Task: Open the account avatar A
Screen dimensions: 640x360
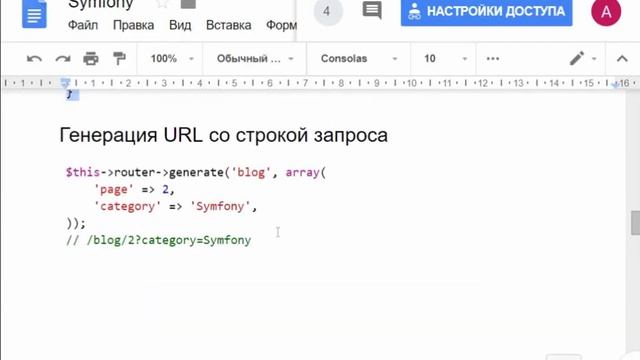Action: point(606,12)
